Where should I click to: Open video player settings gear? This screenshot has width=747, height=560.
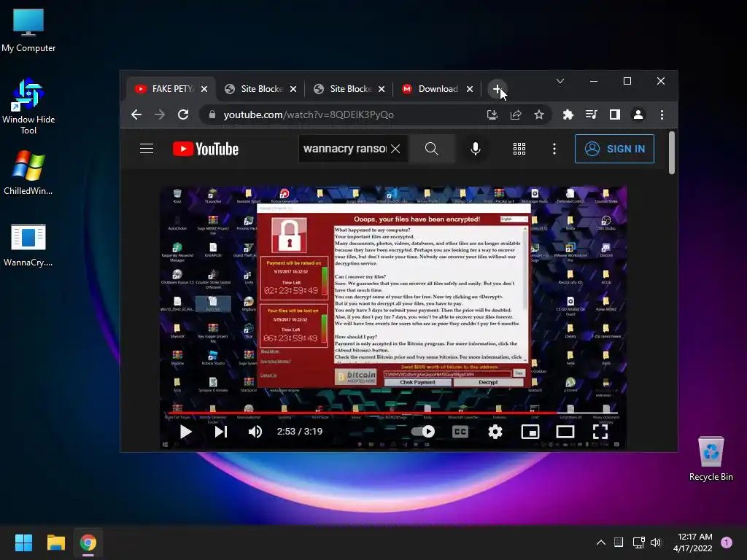click(495, 432)
